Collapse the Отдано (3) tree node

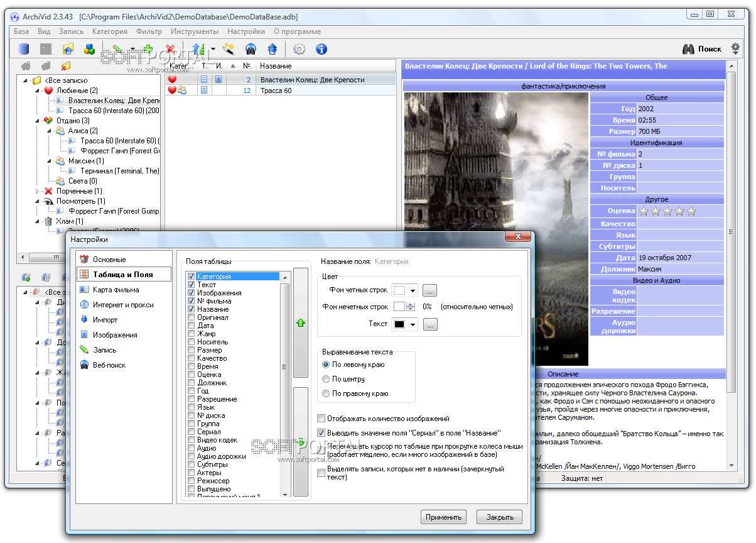coord(37,121)
